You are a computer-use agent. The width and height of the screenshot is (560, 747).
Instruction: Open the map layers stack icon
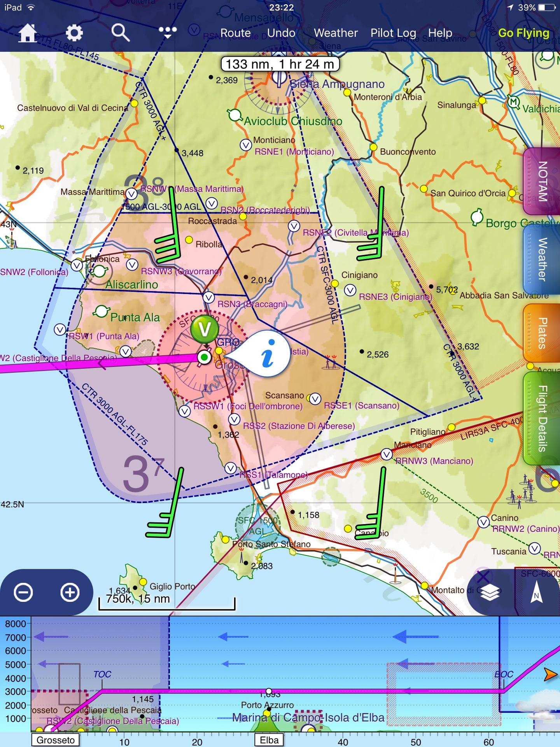coord(490,593)
